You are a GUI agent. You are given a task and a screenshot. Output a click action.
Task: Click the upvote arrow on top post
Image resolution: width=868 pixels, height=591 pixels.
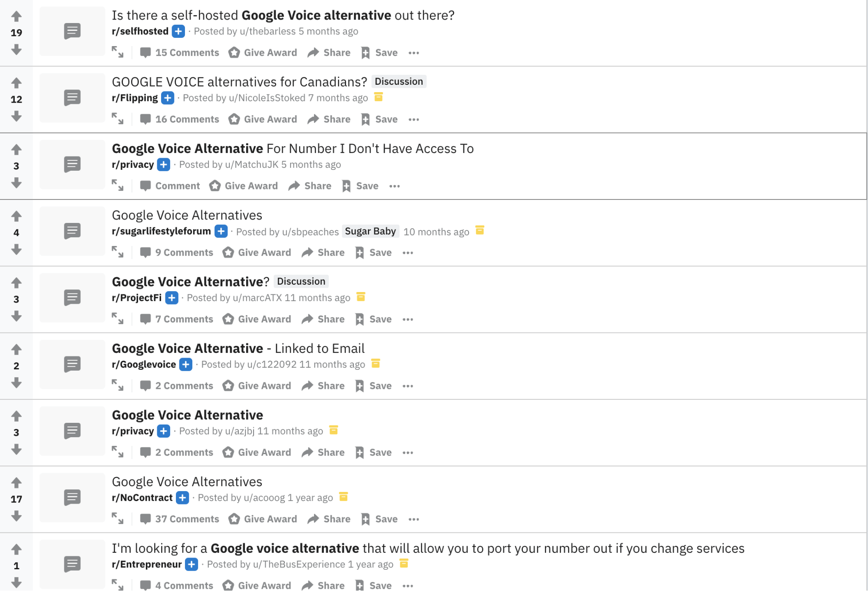(x=17, y=15)
